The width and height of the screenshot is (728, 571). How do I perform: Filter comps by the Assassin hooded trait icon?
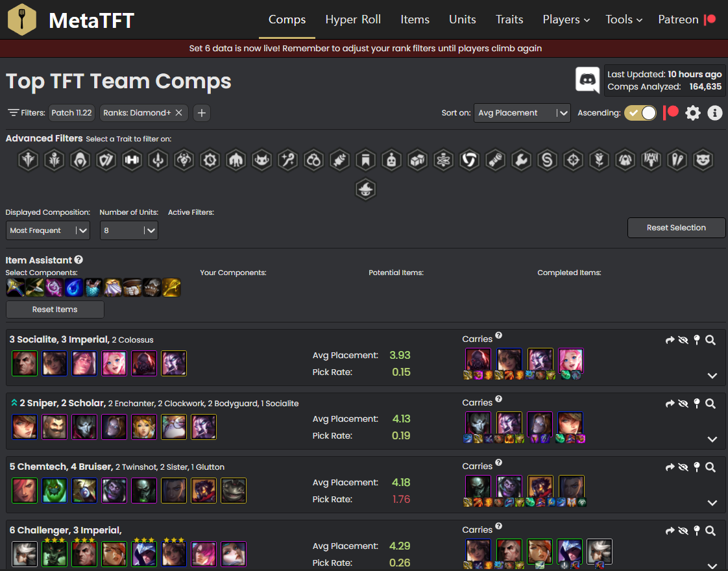pyautogui.click(x=80, y=160)
